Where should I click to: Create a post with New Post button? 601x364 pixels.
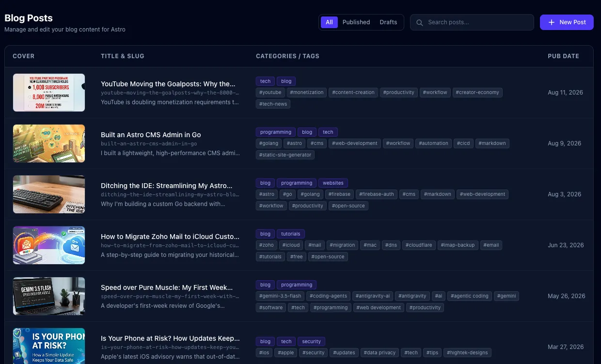coord(567,22)
